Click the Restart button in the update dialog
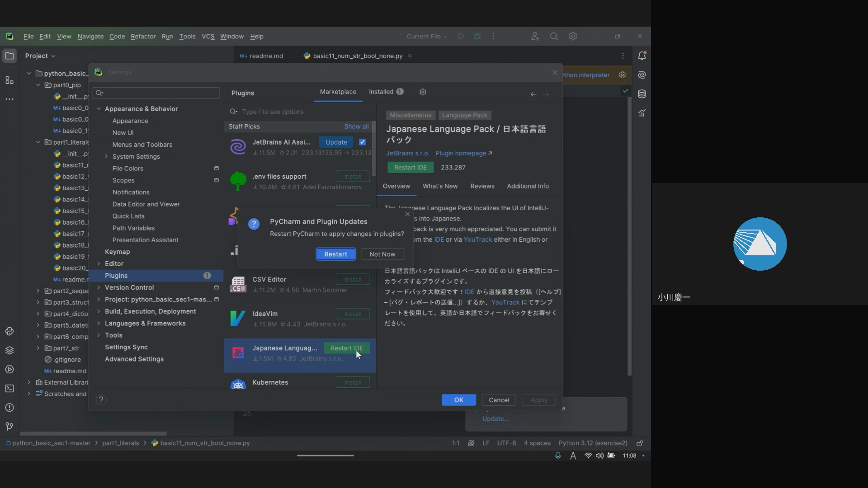Screen dimensions: 868x488 [335, 254]
